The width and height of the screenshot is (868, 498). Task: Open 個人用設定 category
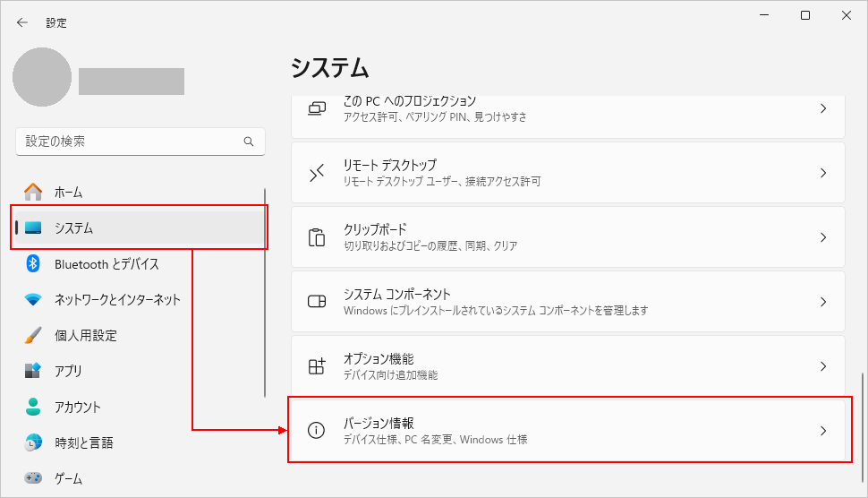(x=140, y=335)
